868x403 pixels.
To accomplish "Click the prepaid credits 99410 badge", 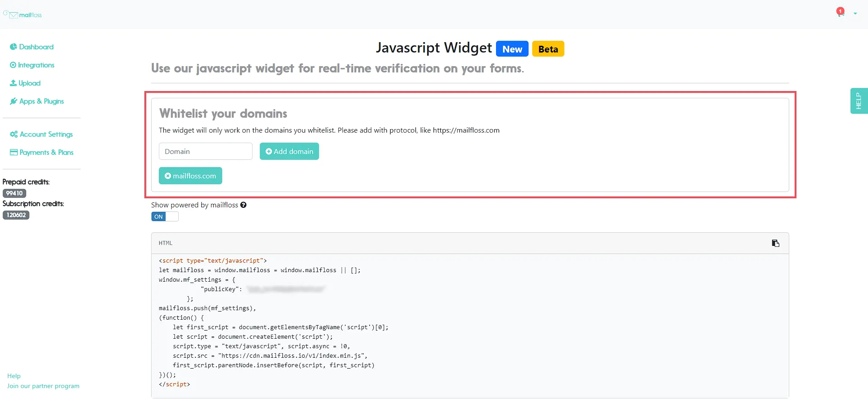I will point(14,193).
